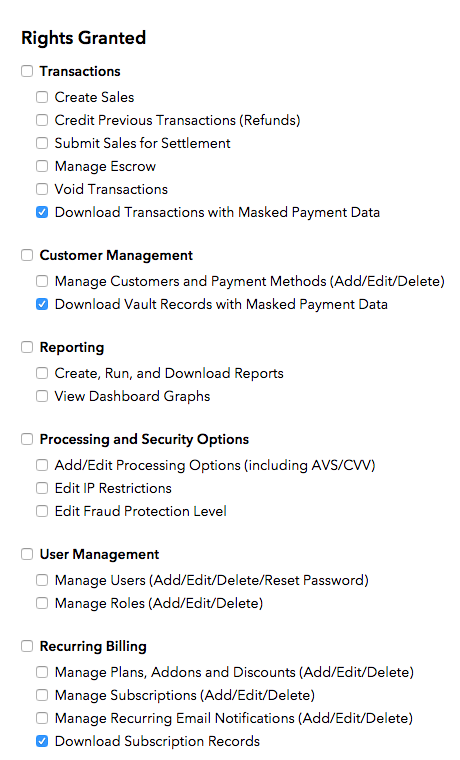Image resolution: width=460 pixels, height=760 pixels.
Task: Check Edit Fraud Protection Level
Action: pos(42,511)
